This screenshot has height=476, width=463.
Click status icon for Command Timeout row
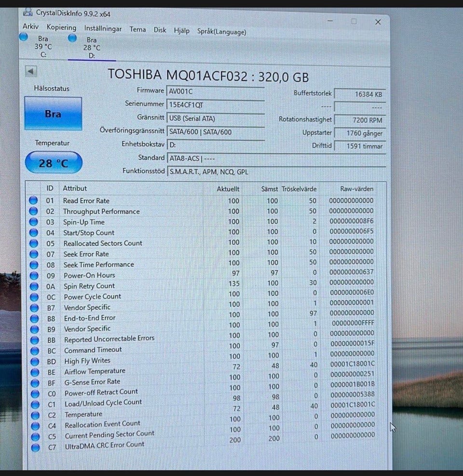(x=35, y=351)
